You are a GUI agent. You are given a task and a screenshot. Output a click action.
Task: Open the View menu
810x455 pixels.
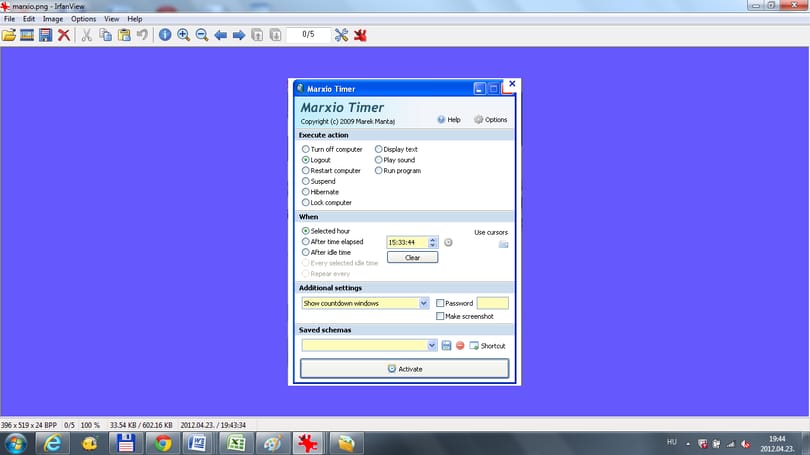[112, 19]
